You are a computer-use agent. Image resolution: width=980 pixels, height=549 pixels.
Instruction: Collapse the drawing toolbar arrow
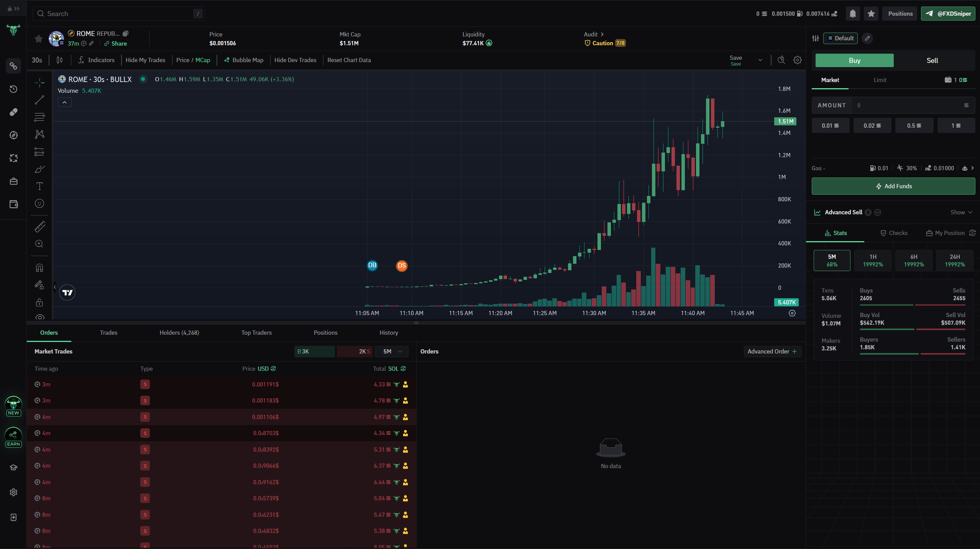pos(55,287)
